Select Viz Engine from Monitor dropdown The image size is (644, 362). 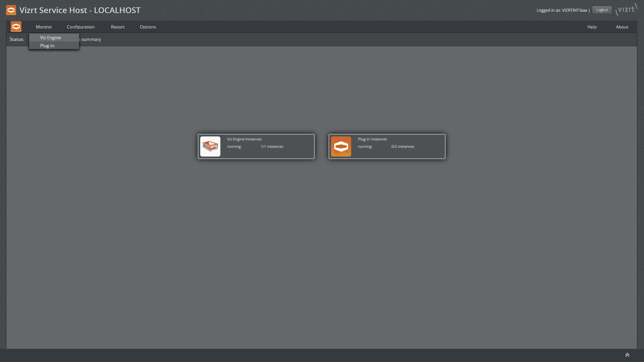coord(50,37)
